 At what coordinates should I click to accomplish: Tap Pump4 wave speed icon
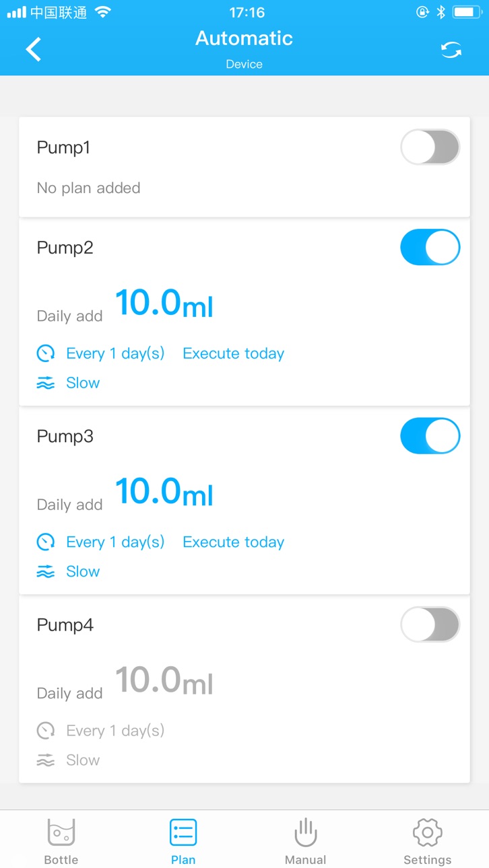pos(45,760)
